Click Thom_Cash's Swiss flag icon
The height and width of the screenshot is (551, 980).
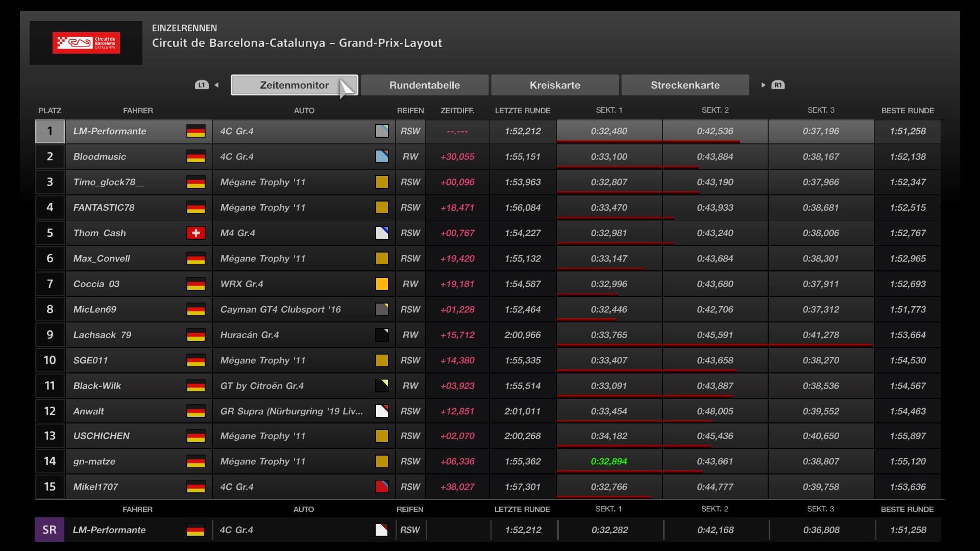195,233
